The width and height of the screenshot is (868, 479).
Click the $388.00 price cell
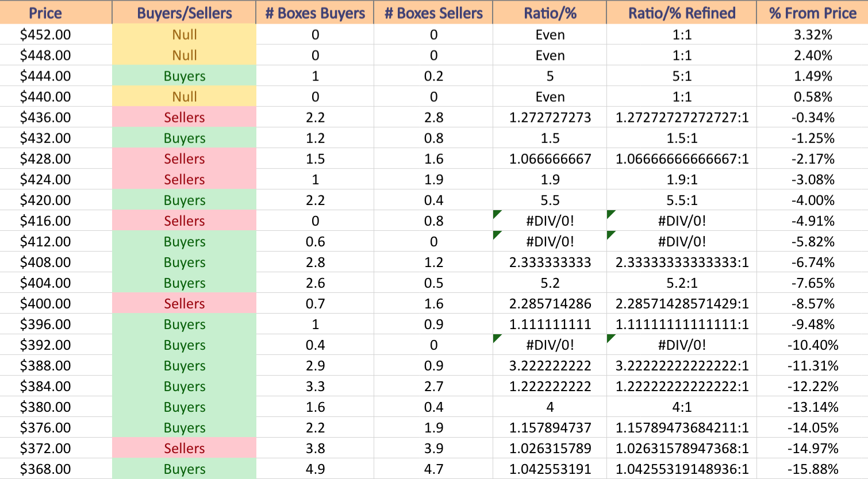pyautogui.click(x=56, y=365)
